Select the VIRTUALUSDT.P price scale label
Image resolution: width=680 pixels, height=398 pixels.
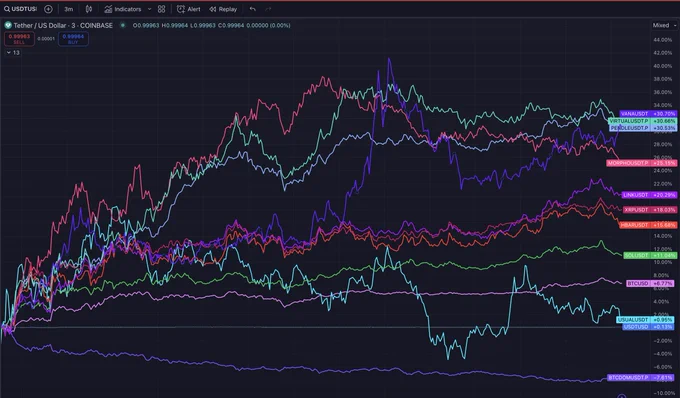[642, 121]
